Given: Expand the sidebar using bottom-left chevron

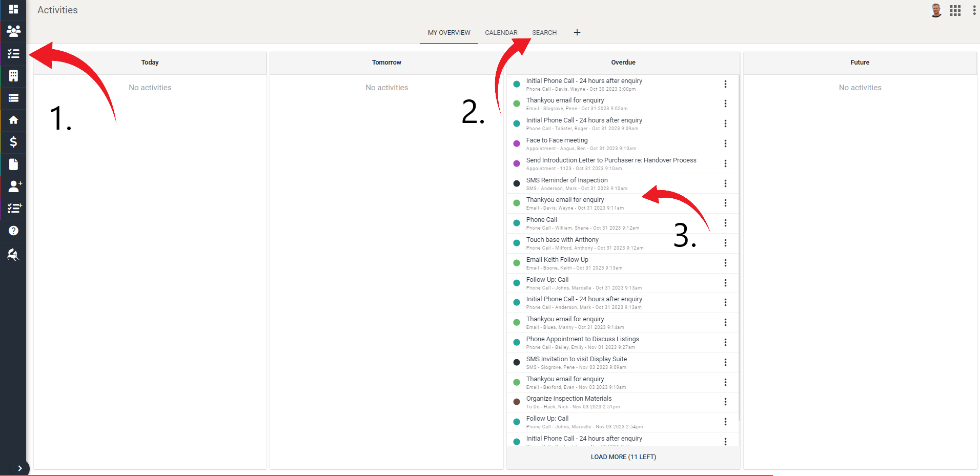Looking at the screenshot, I should (21, 468).
